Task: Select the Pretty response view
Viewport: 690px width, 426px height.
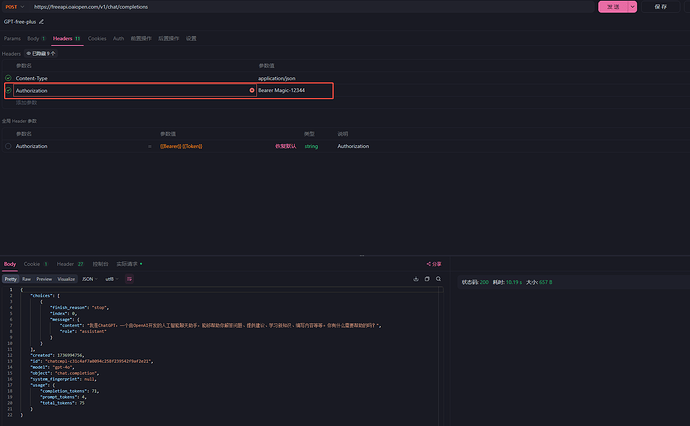Action: (11, 279)
